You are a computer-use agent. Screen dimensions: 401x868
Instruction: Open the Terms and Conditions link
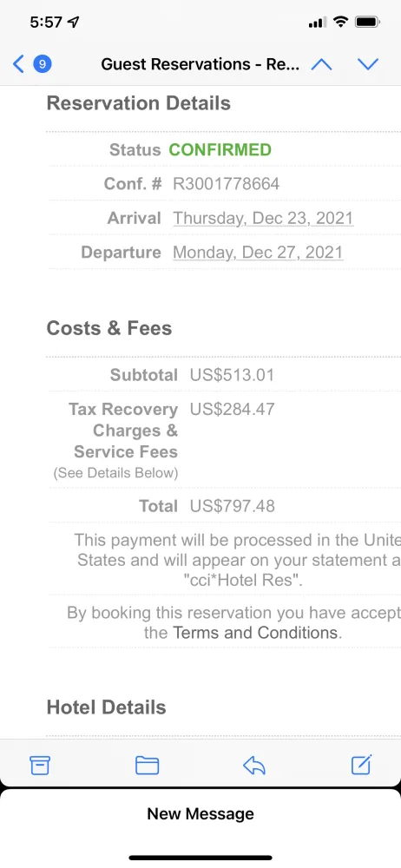(255, 633)
